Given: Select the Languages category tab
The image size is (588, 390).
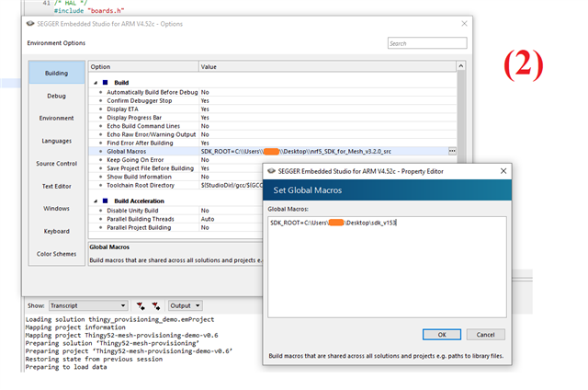Looking at the screenshot, I should click(57, 141).
